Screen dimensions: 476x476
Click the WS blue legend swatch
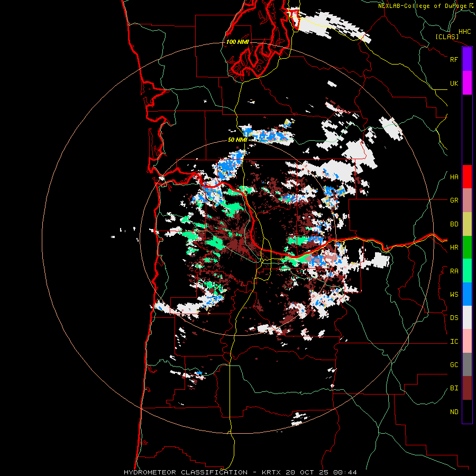coord(467,294)
